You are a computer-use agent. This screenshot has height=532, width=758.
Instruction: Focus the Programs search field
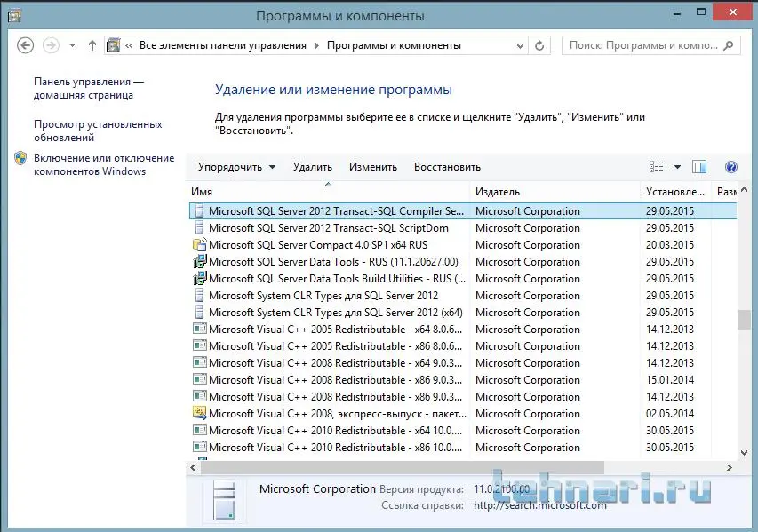coord(650,45)
